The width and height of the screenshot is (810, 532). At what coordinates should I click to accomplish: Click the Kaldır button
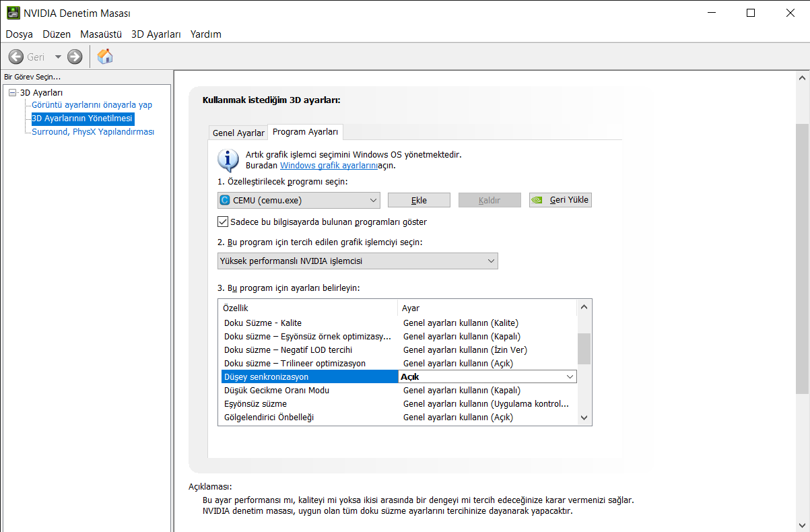(x=490, y=200)
